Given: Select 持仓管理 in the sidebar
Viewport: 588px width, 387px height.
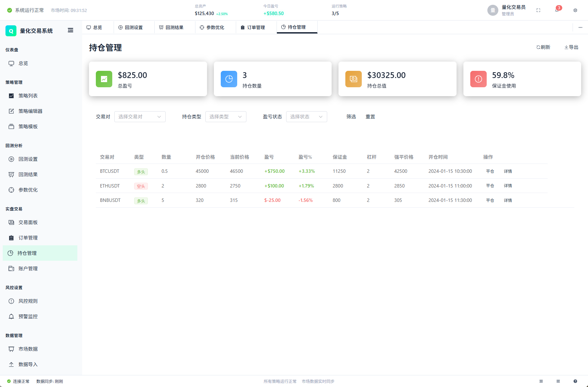Looking at the screenshot, I should (40, 253).
